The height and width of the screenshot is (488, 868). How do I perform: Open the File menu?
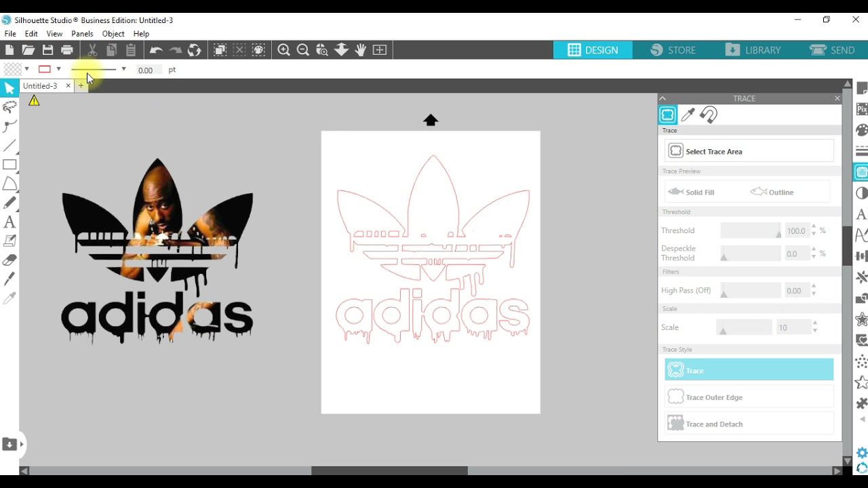click(10, 34)
